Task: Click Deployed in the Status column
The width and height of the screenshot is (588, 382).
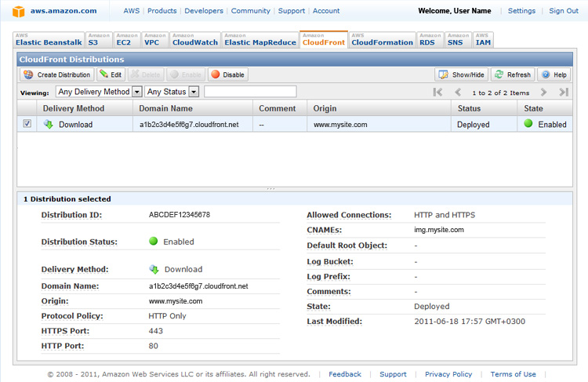Action: coord(473,125)
